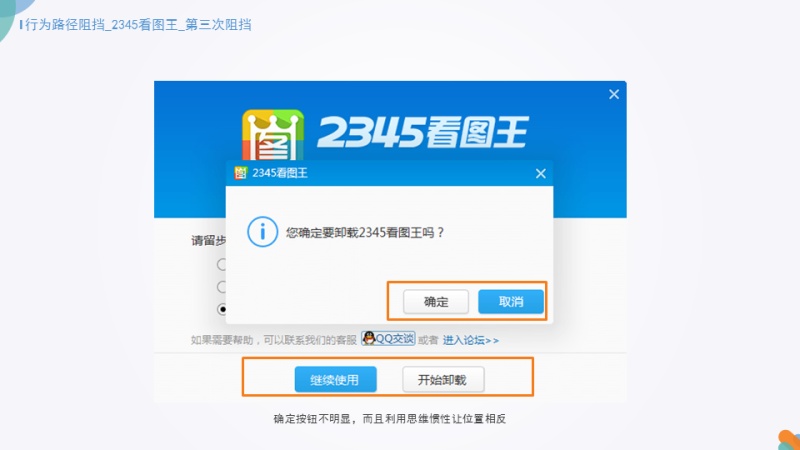Close the uninstall confirmation dialog
800x450 pixels.
pos(541,173)
